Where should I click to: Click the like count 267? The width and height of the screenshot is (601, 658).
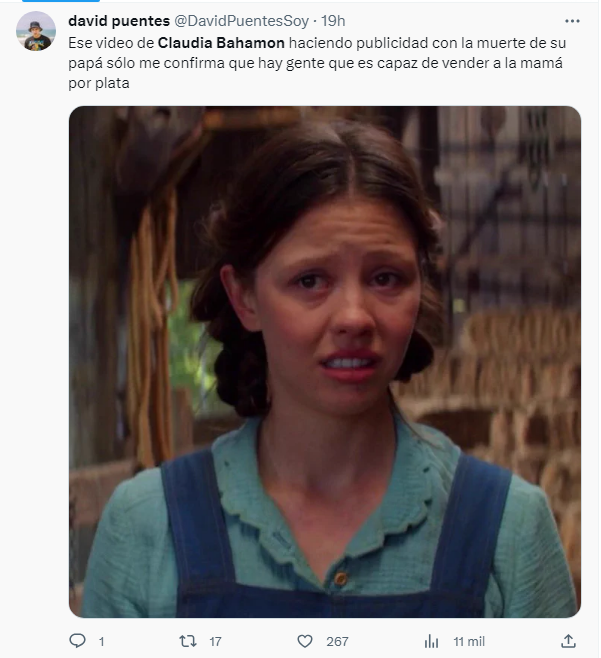tap(337, 642)
